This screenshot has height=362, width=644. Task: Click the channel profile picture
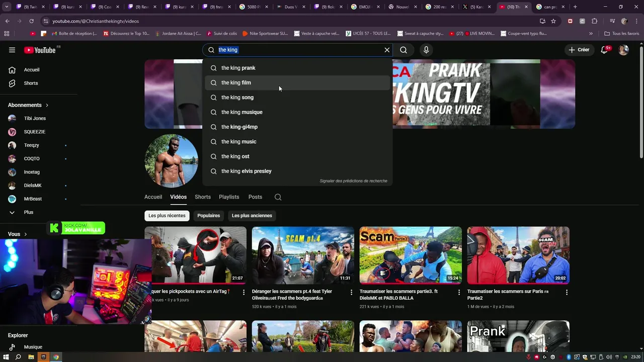171,160
